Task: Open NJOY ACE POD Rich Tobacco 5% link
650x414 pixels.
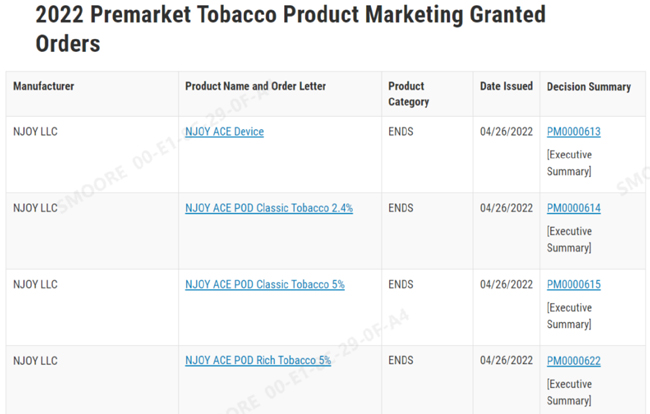Action: [x=257, y=360]
